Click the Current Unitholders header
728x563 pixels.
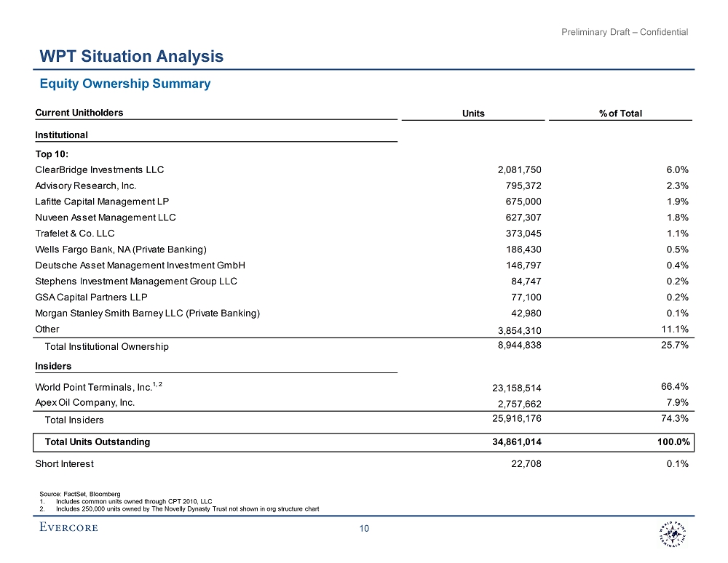(79, 112)
